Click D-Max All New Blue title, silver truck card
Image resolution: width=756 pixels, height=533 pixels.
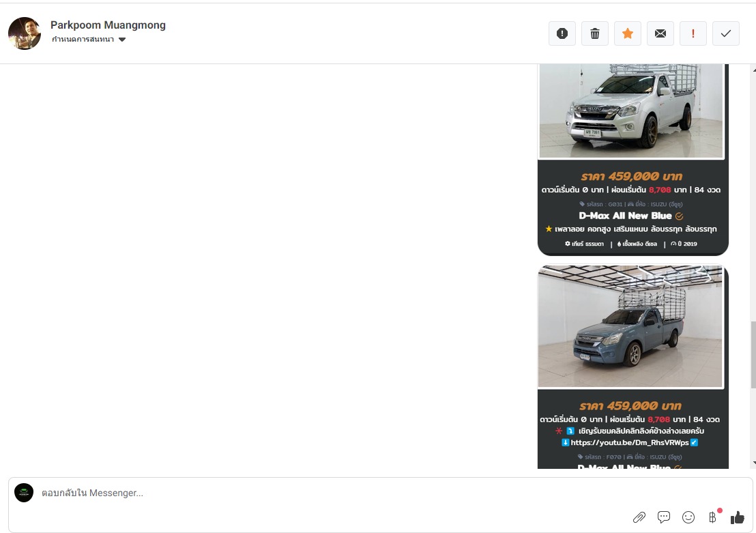click(625, 216)
